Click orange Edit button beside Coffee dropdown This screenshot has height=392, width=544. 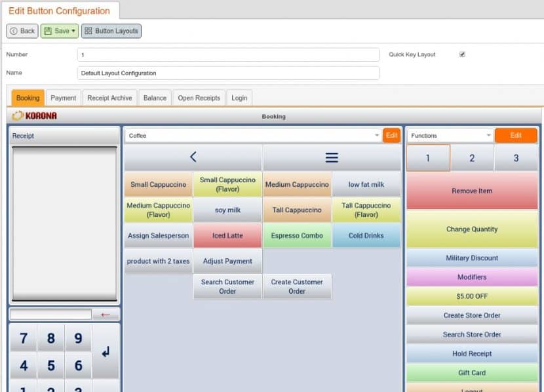point(391,136)
